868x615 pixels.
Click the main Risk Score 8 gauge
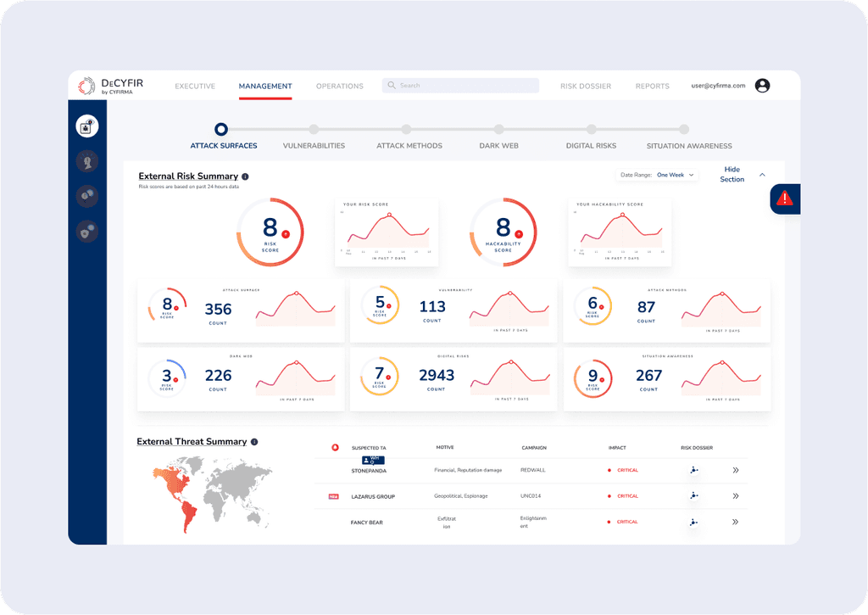270,232
